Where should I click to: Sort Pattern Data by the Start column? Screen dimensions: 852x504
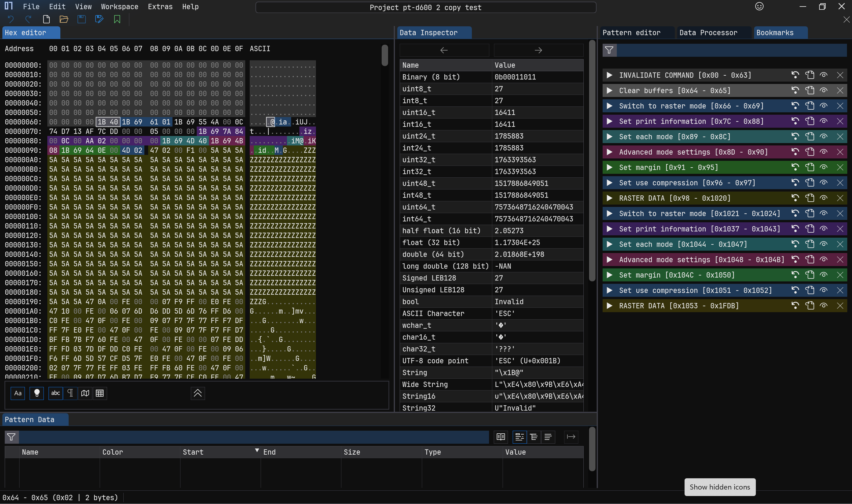220,452
